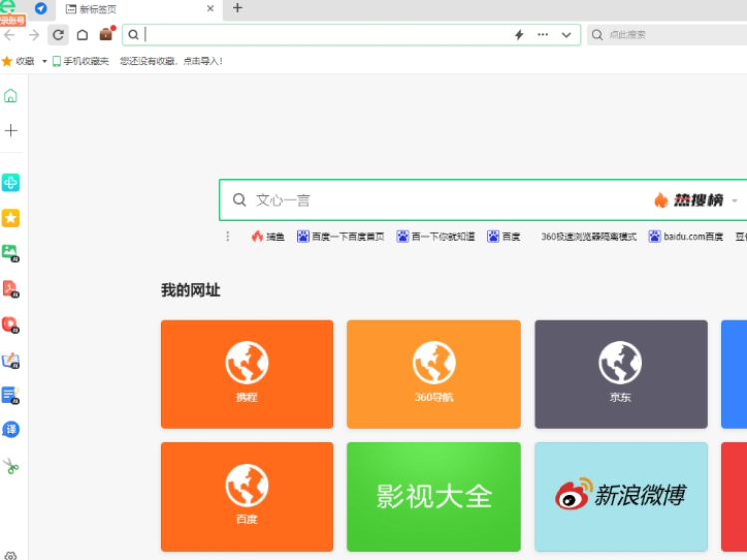Open the three-dots more menu in address bar
The image size is (747, 560).
click(543, 34)
